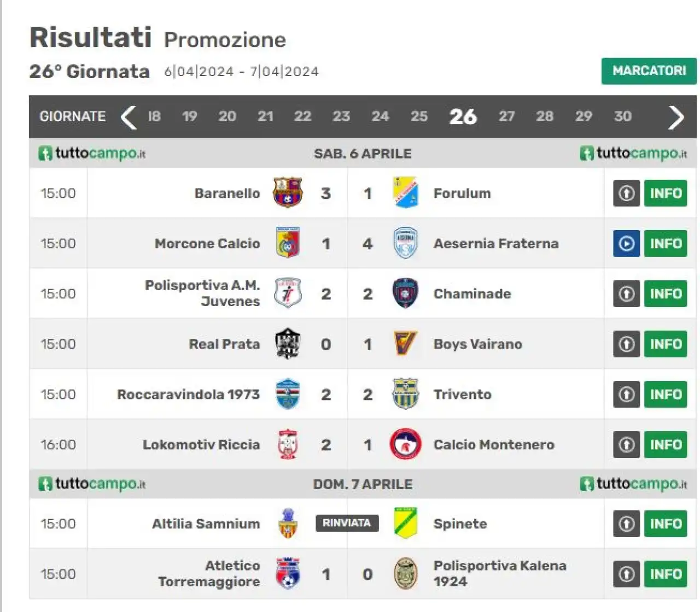Click the RINVIATA badge for Altilia Samnium
The width and height of the screenshot is (700, 612).
click(347, 523)
